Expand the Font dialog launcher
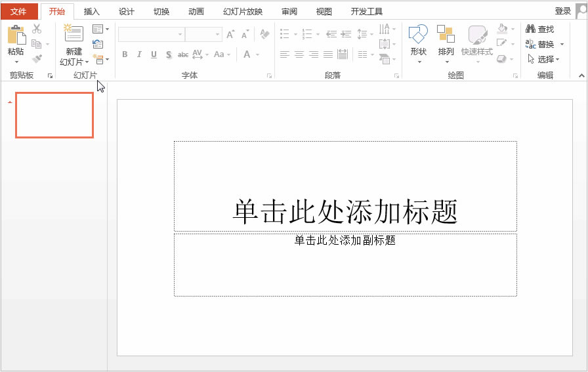 tap(269, 75)
